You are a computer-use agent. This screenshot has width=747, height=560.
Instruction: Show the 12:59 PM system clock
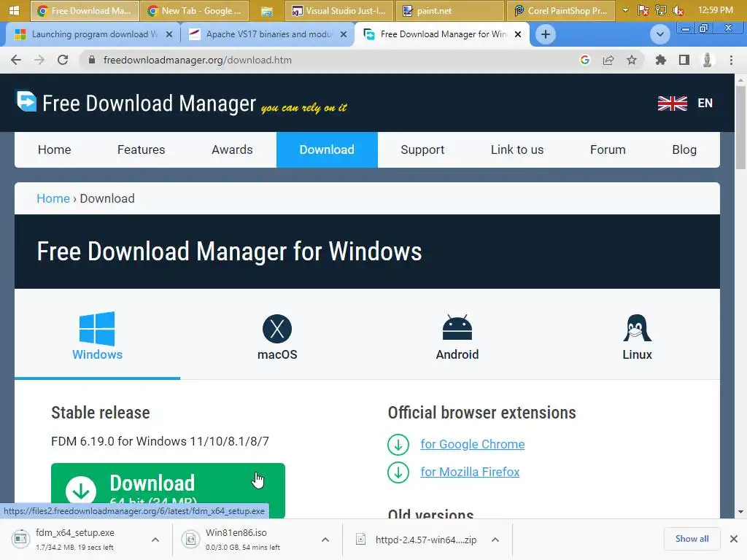point(715,10)
